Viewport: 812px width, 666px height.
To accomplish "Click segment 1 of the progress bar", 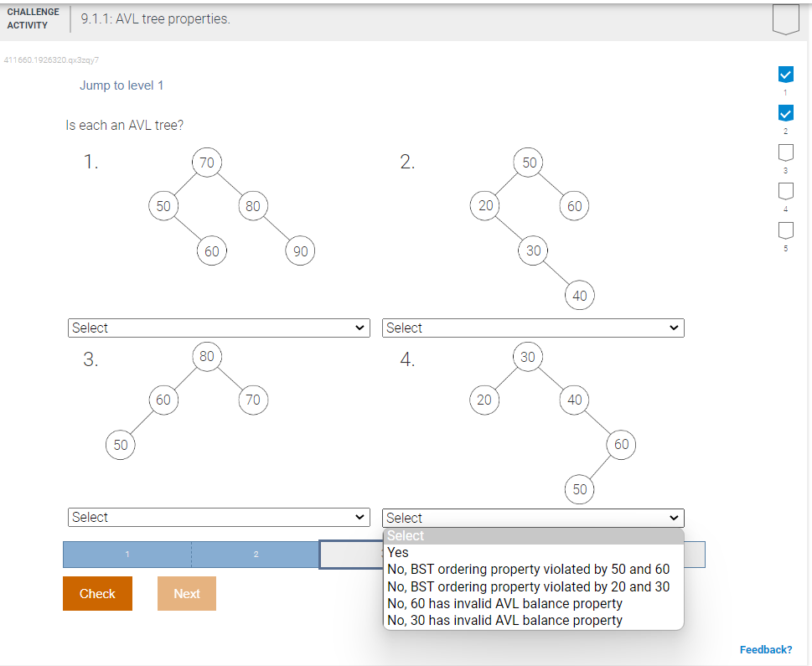I will click(127, 554).
